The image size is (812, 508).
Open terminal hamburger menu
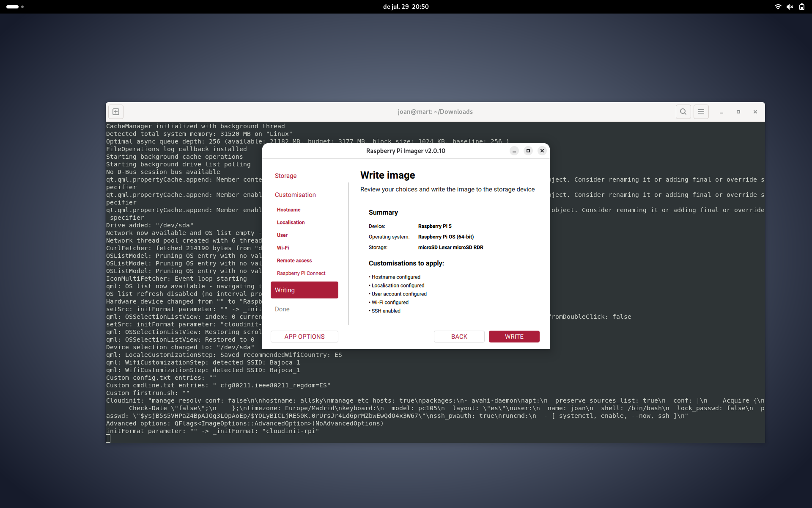point(701,112)
